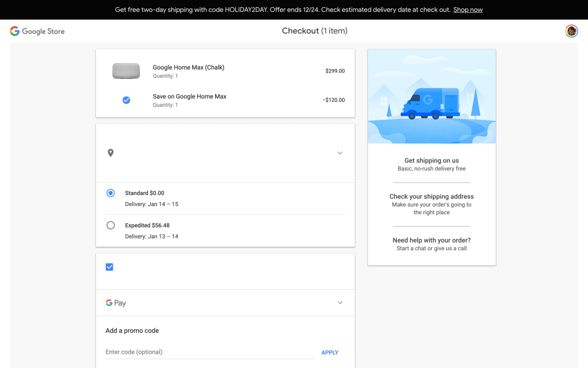Image resolution: width=588 pixels, height=368 pixels.
Task: Click Get shipping on us heading
Action: [x=432, y=161]
